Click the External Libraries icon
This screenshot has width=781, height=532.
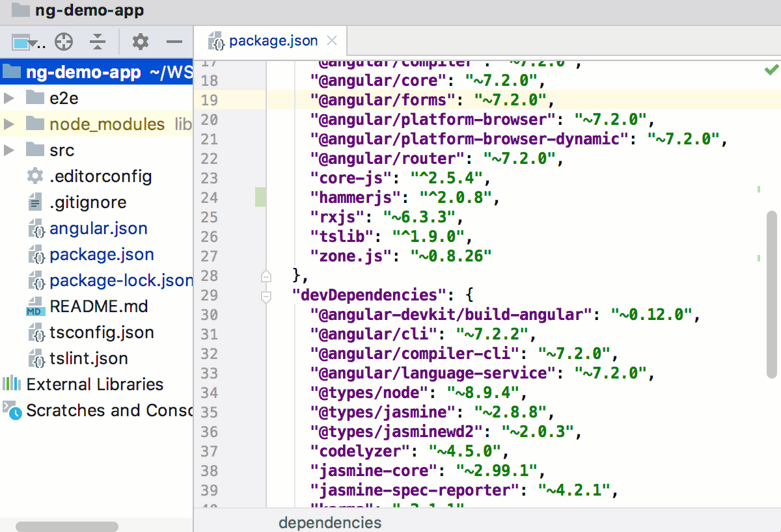[x=12, y=384]
